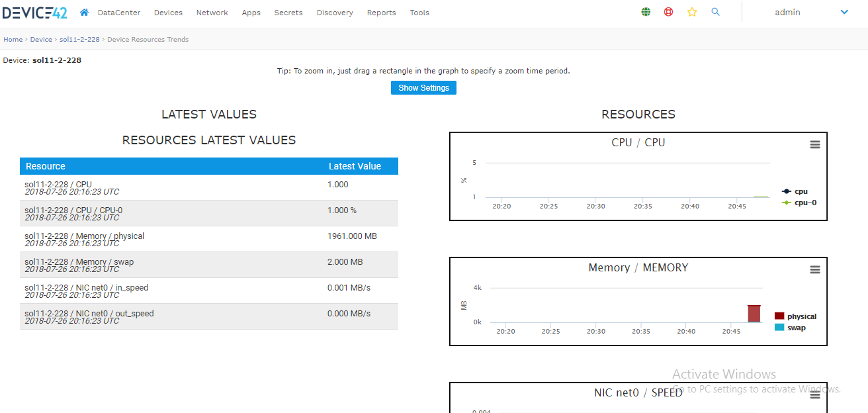Viewport: 868px width, 413px height.
Task: Open the red lifebuoy help icon
Action: click(668, 12)
